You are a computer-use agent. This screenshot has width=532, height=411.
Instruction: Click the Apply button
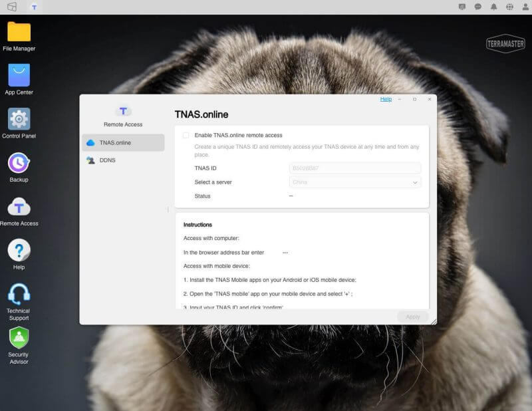point(412,317)
